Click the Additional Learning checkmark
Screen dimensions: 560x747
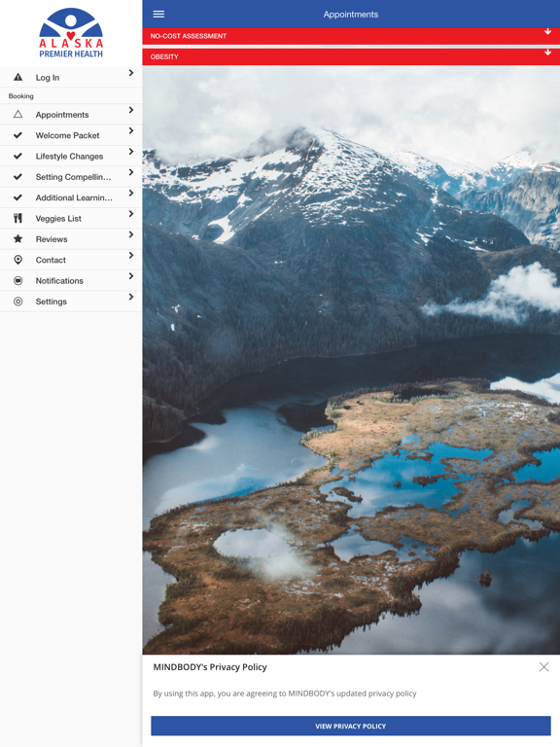tap(18, 197)
